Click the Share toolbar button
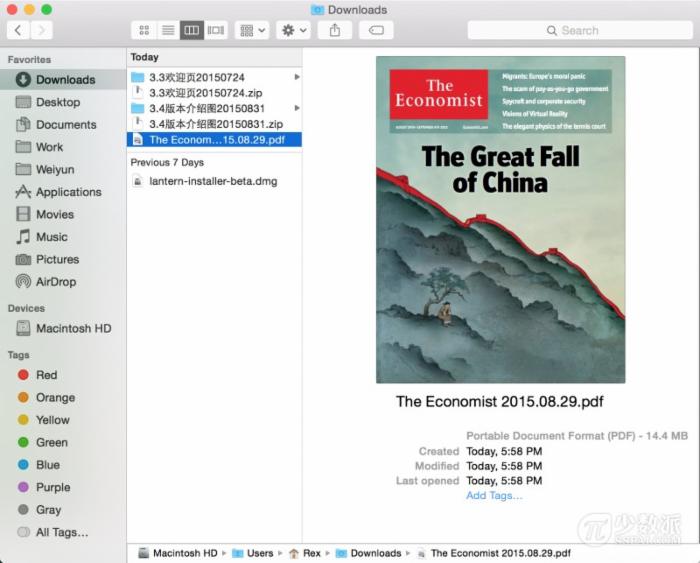The image size is (700, 563). [x=335, y=30]
